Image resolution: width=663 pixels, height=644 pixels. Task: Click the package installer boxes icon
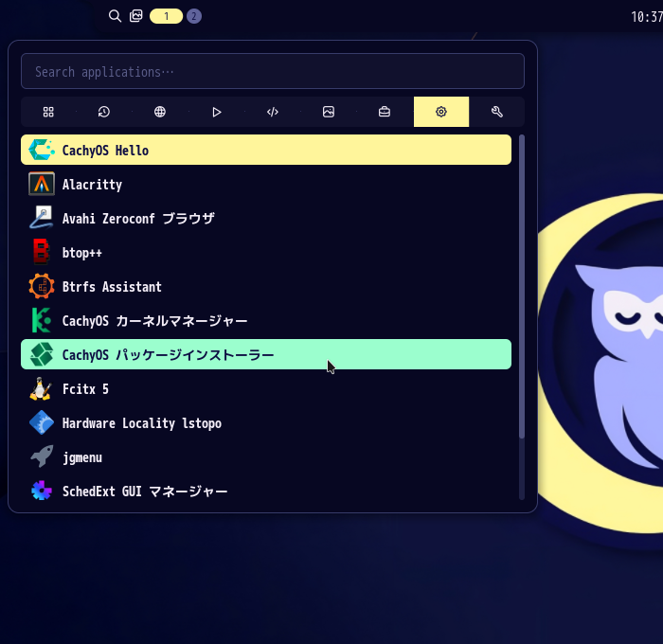(x=42, y=354)
